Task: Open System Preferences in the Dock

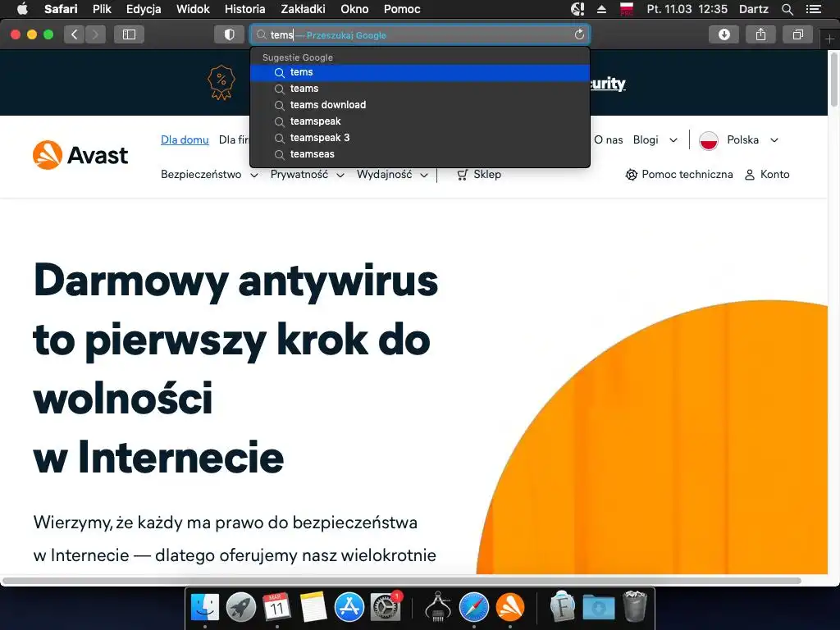Action: [x=386, y=608]
